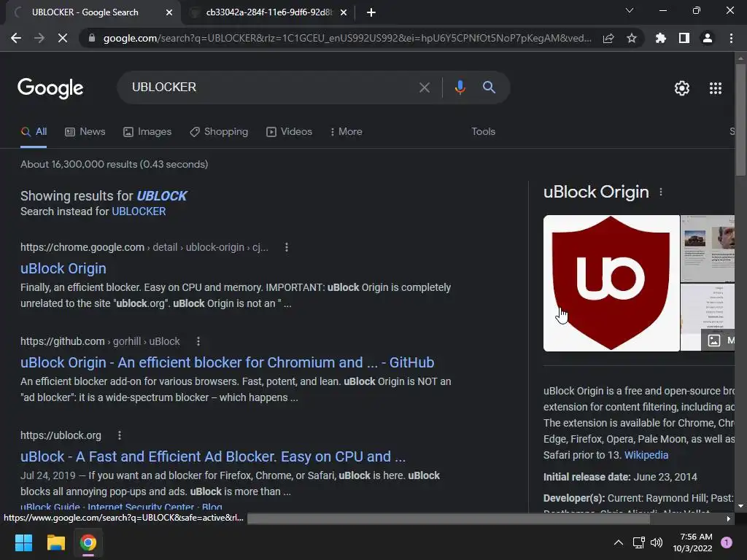Show hidden system tray icons
747x560 pixels.
point(619,542)
